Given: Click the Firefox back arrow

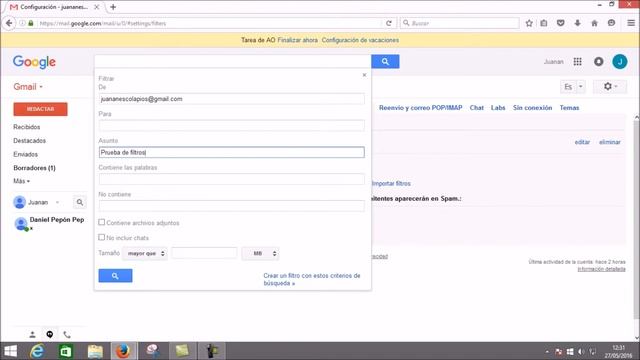Looking at the screenshot, I should [x=9, y=23].
